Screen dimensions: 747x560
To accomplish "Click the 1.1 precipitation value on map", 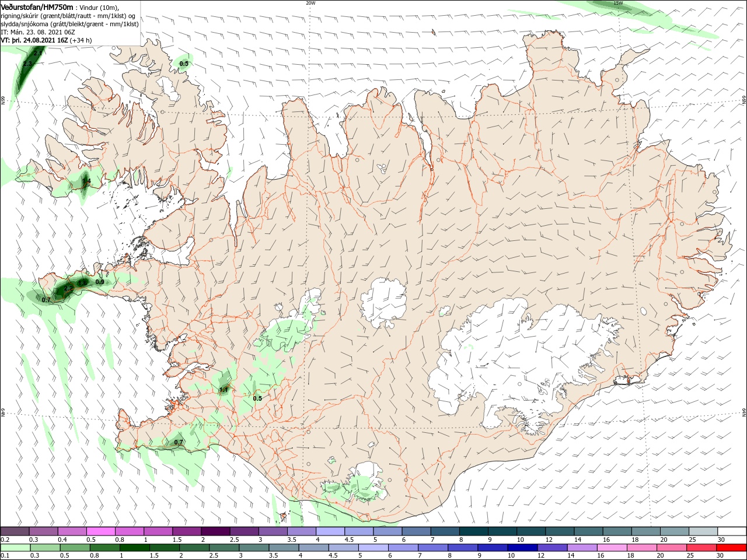I will click(224, 390).
